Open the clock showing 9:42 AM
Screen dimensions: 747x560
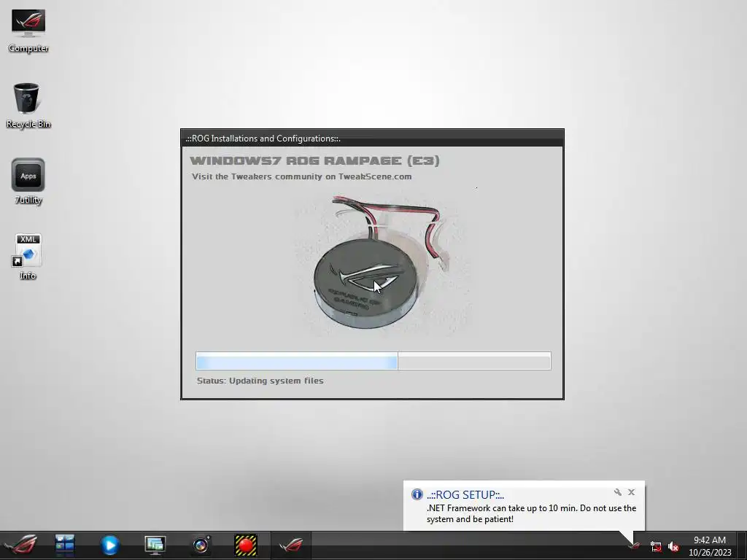tap(710, 546)
